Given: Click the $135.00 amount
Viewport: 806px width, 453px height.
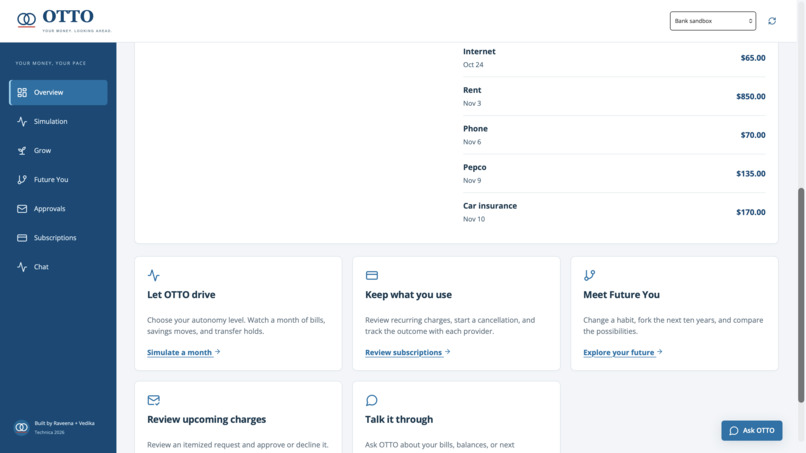Looking at the screenshot, I should [x=750, y=173].
